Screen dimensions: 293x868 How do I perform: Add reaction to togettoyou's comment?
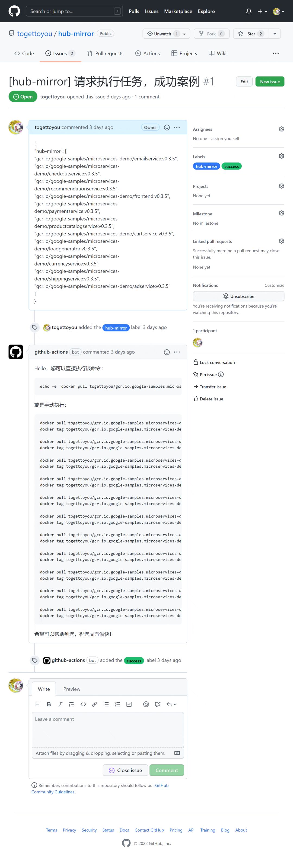(x=167, y=127)
